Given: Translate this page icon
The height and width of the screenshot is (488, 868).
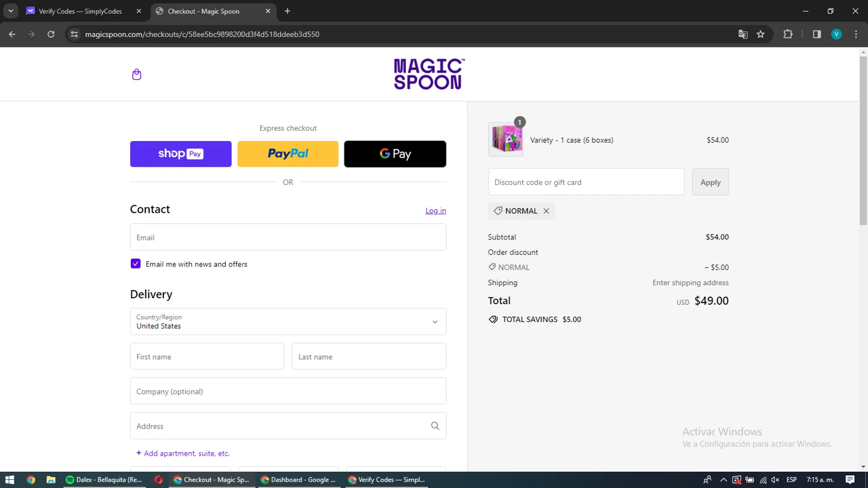Looking at the screenshot, I should pos(743,34).
